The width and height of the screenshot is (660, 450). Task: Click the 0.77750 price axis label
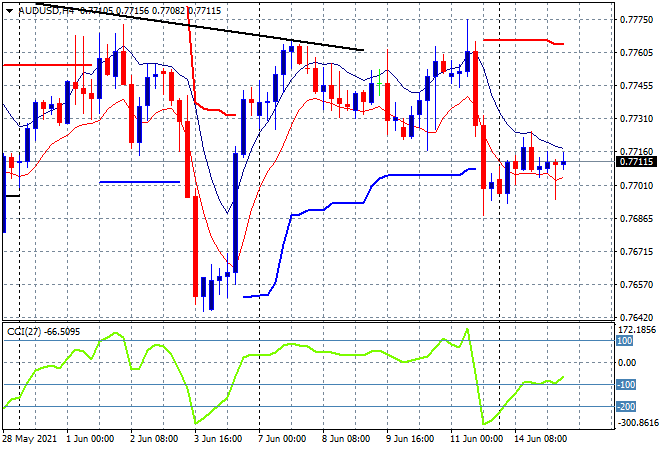636,20
